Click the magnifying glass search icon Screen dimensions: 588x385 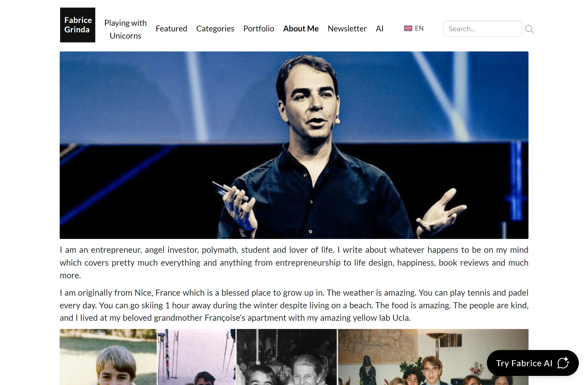click(529, 29)
